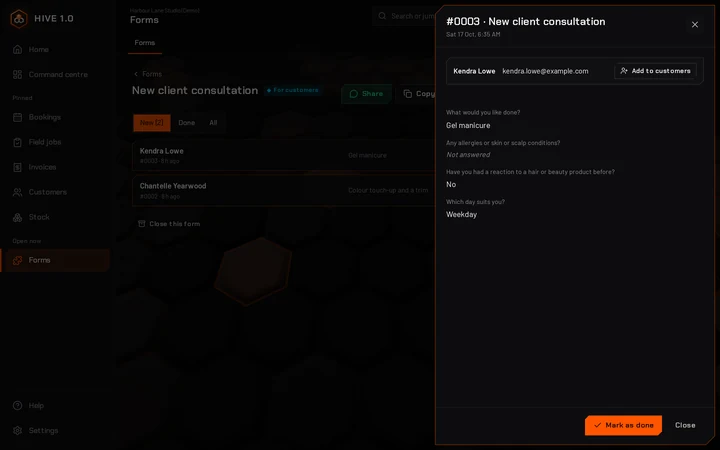Click the Close button in the panel footer

tap(685, 425)
